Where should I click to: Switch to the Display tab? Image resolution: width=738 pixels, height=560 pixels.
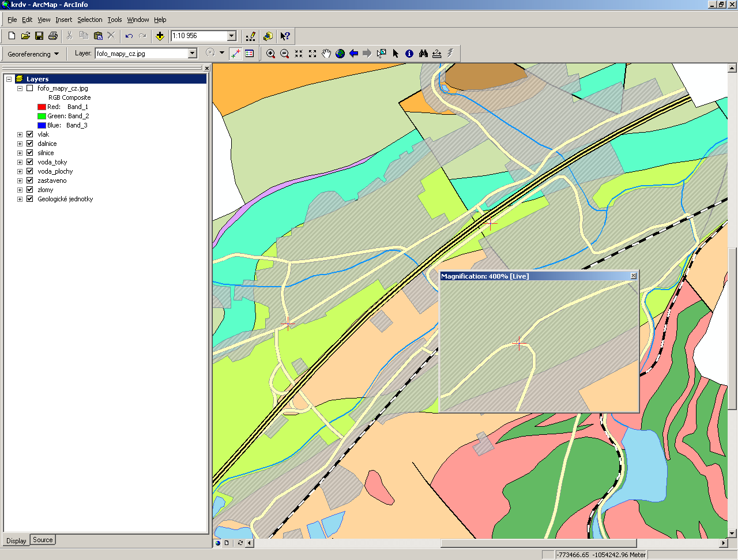pos(16,540)
